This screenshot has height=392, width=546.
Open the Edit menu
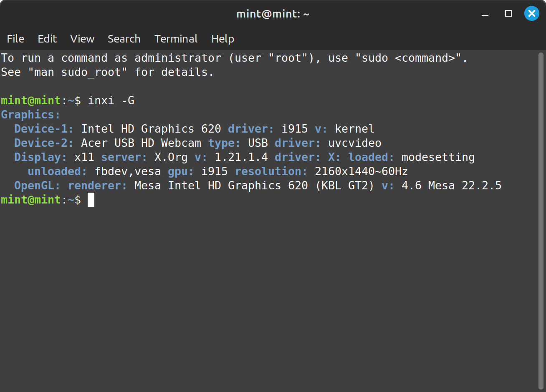(x=47, y=39)
